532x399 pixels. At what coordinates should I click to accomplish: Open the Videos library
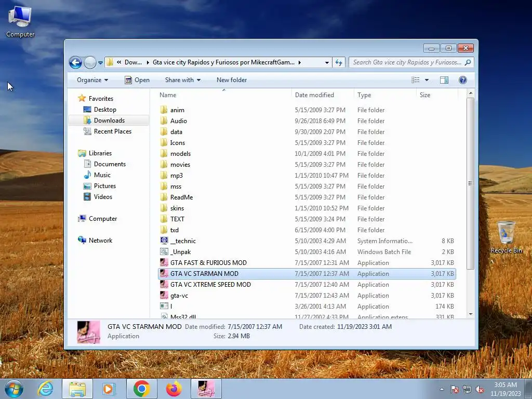pyautogui.click(x=103, y=197)
